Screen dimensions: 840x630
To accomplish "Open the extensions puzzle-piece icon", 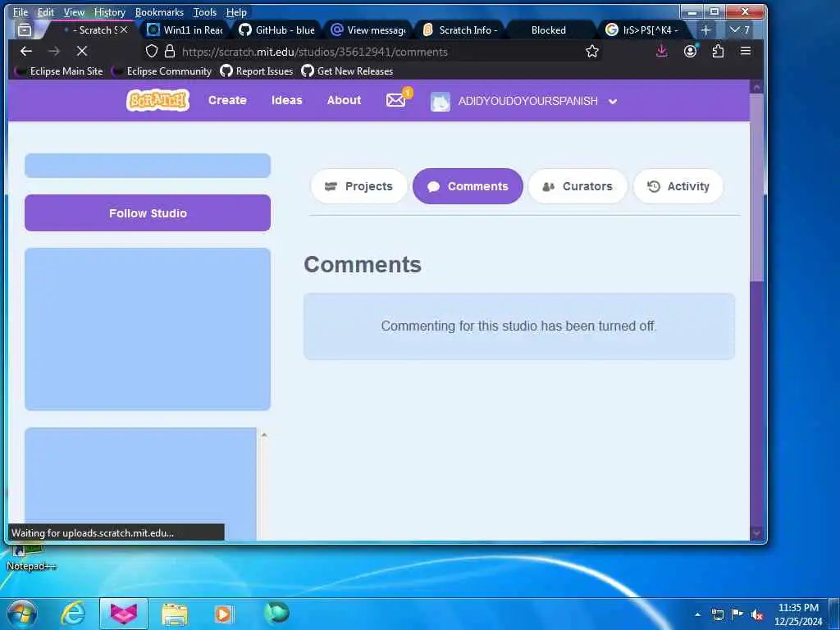I will 718,51.
